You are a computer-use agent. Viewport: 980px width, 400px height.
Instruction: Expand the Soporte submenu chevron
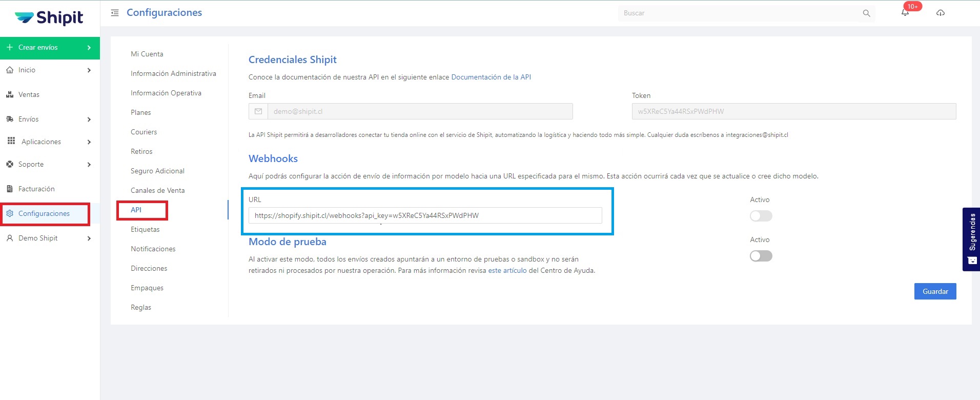89,165
